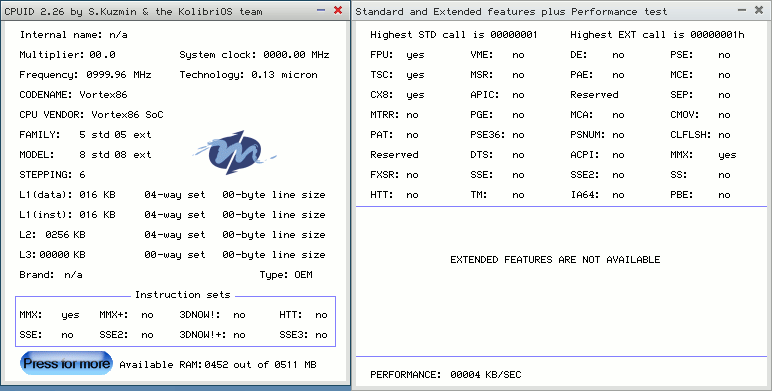Click the CPUID 2.26 title bar text
The image size is (772, 391).
coord(133,11)
